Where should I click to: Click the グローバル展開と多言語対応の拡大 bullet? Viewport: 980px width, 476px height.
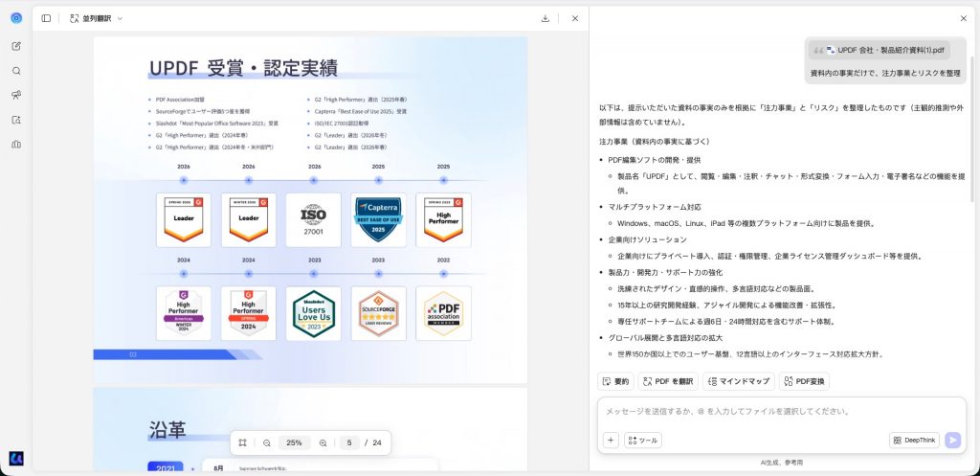point(665,338)
